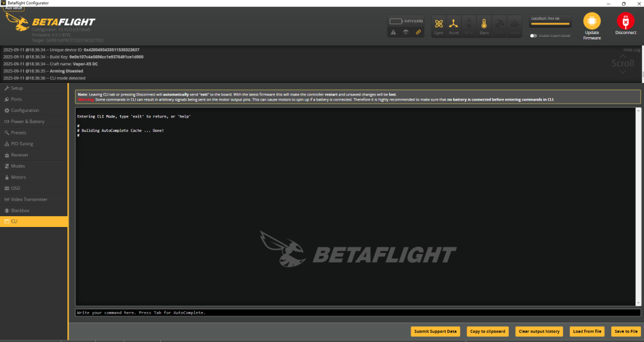
Task: Click the log Scroll indicator
Action: pyautogui.click(x=623, y=63)
